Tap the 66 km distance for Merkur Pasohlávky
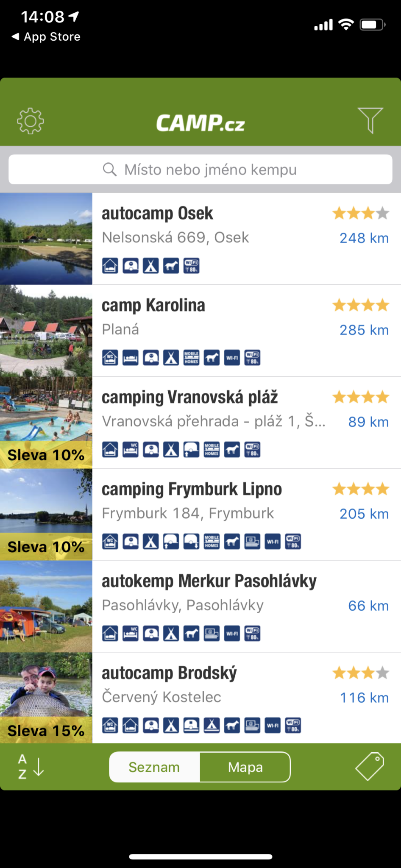Viewport: 401px width, 868px height. coord(368,606)
